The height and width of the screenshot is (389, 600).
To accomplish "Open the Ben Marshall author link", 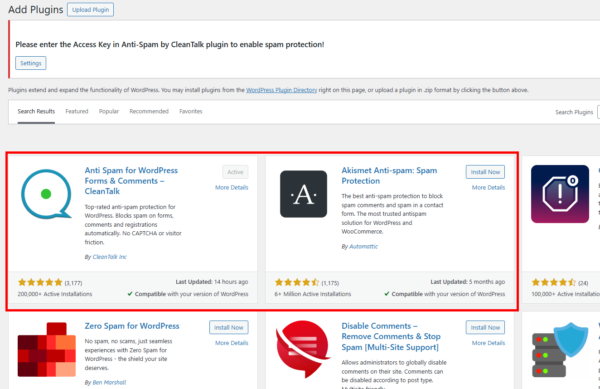I will coord(109,382).
